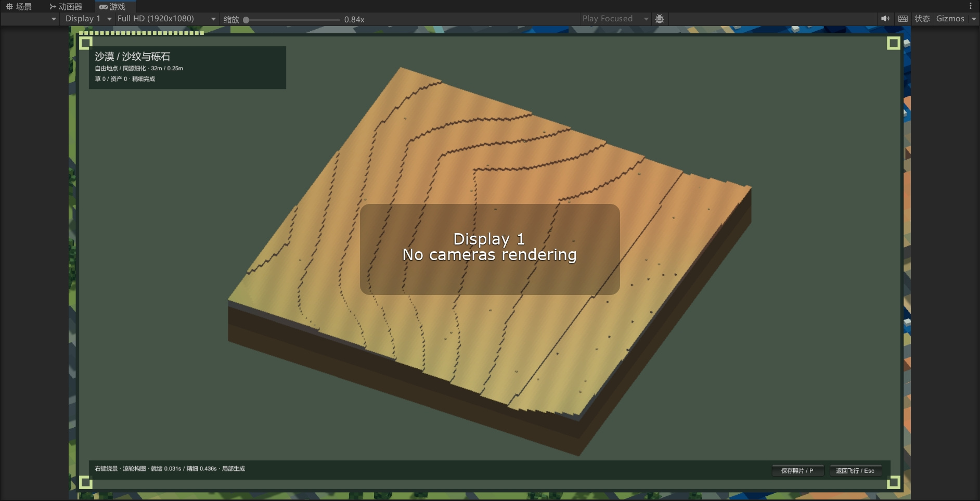The width and height of the screenshot is (980, 501).
Task: Toggle the bug debugger icon
Action: (x=660, y=19)
